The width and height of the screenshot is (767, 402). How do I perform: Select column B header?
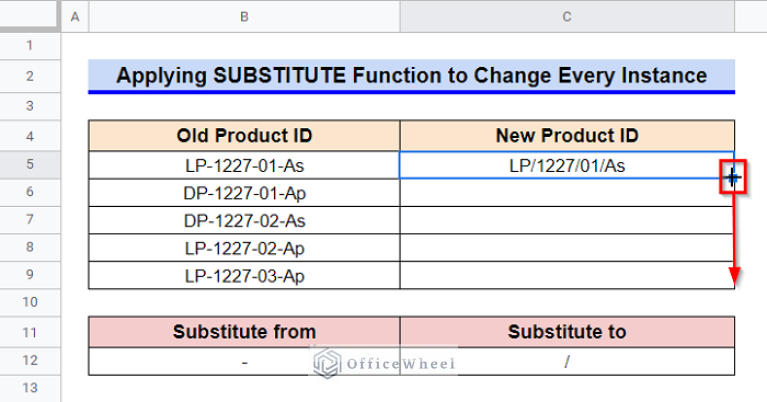pyautogui.click(x=244, y=15)
